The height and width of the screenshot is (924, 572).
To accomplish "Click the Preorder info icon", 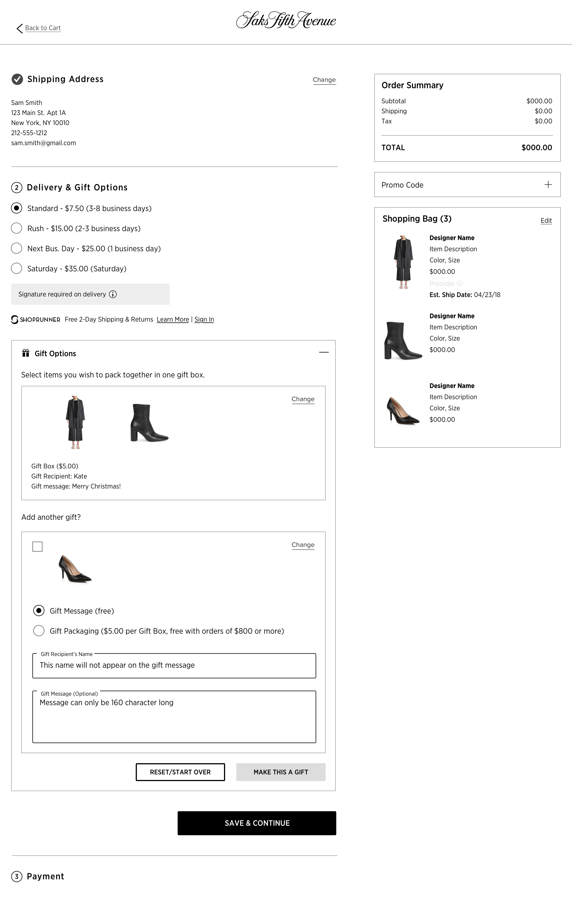I will click(459, 284).
